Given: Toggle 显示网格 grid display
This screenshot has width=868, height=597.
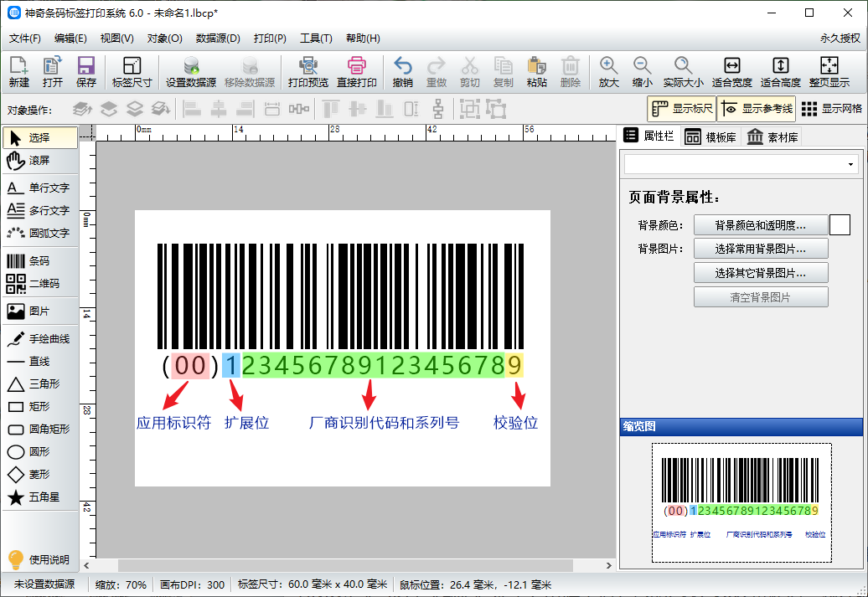Looking at the screenshot, I should 830,109.
